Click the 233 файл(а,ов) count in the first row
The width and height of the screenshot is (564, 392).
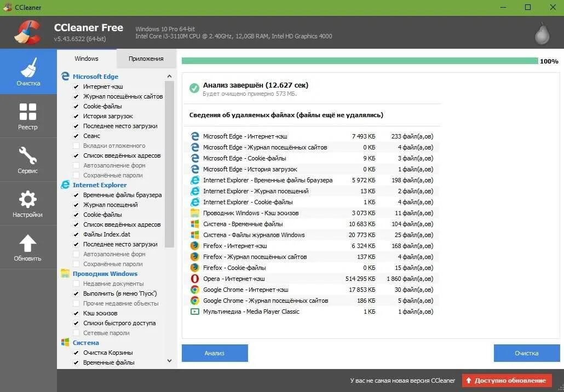point(412,136)
